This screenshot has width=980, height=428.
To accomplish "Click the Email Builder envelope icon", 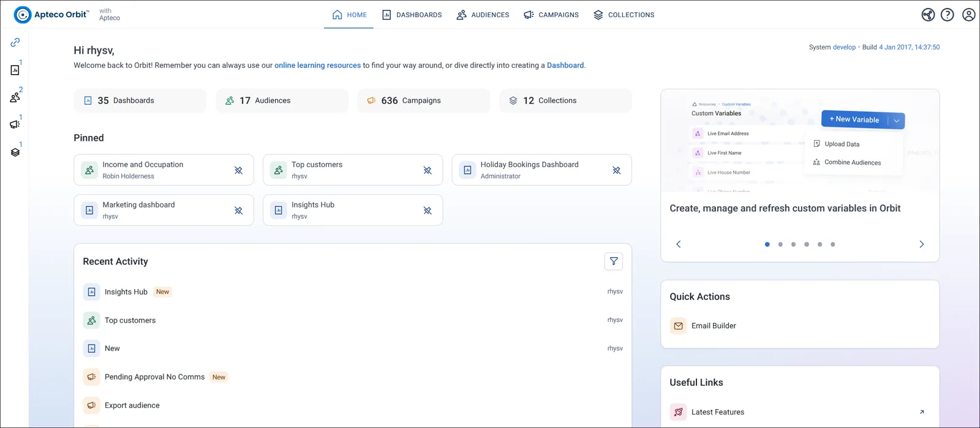I will click(678, 326).
